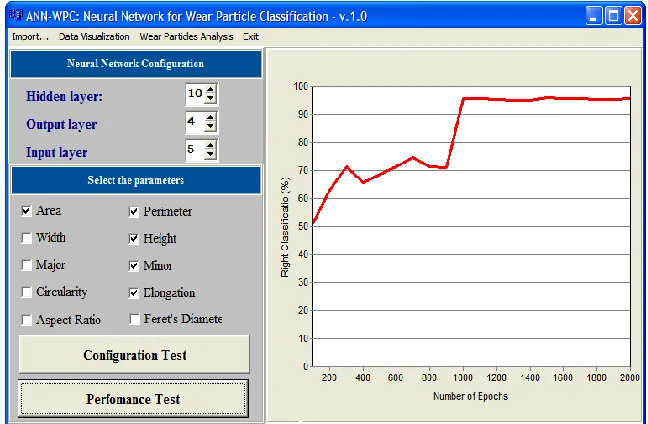The image size is (648, 424).
Task: Click the Input layer number field
Action: pyautogui.click(x=195, y=150)
